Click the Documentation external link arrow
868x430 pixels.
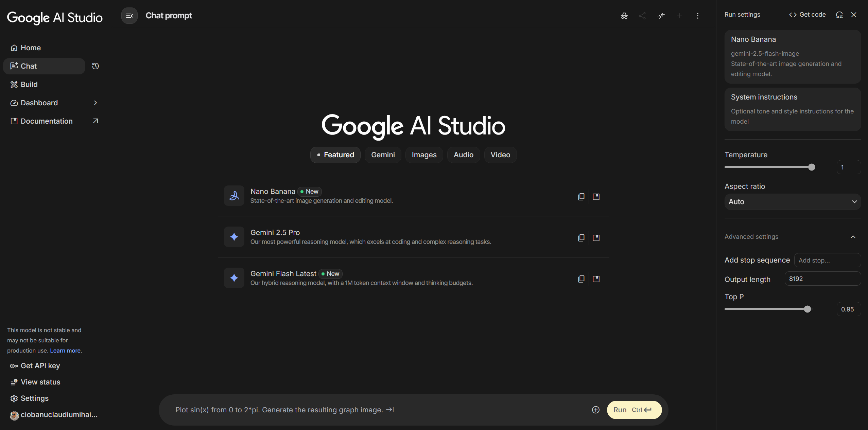pos(96,121)
